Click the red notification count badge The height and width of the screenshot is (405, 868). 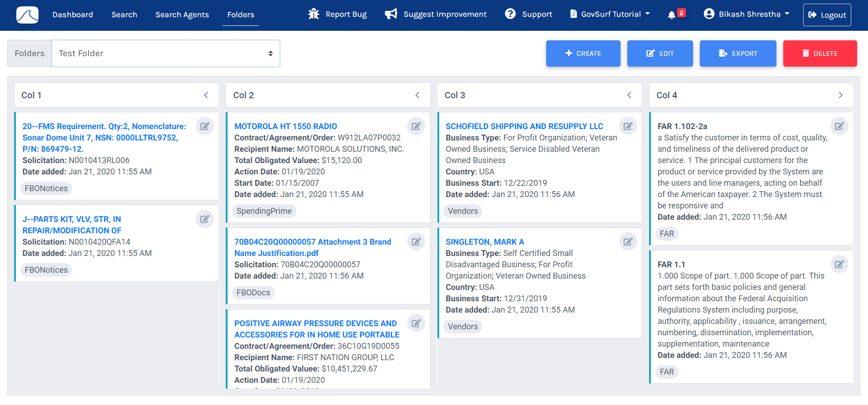(681, 13)
